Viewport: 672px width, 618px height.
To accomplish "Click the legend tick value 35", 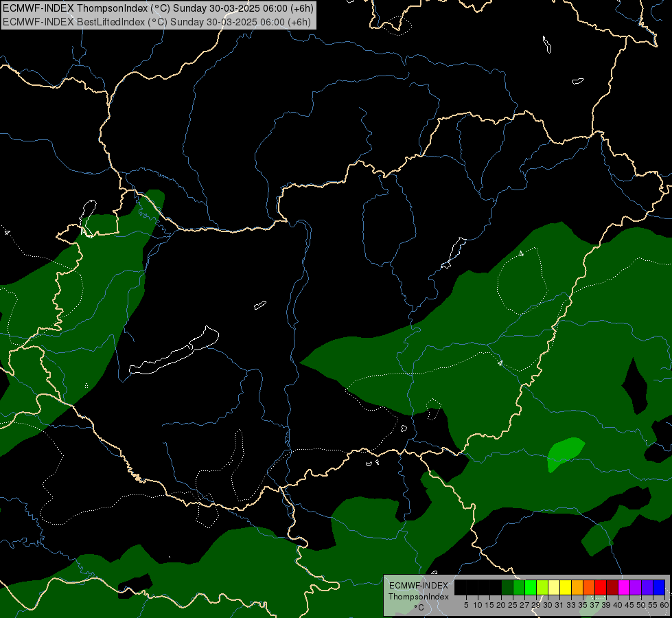I will click(x=583, y=605).
